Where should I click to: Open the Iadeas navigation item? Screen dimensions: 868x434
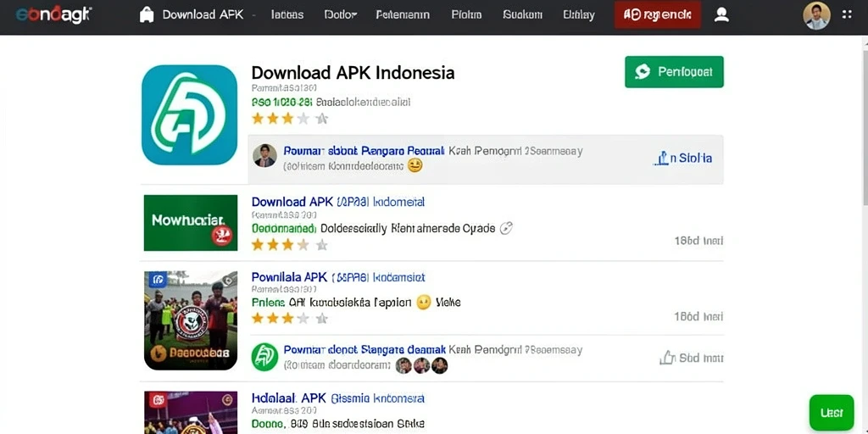pos(287,15)
